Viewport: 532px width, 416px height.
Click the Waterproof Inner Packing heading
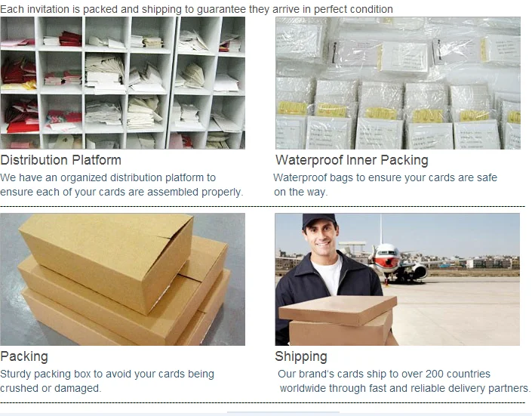tap(352, 160)
